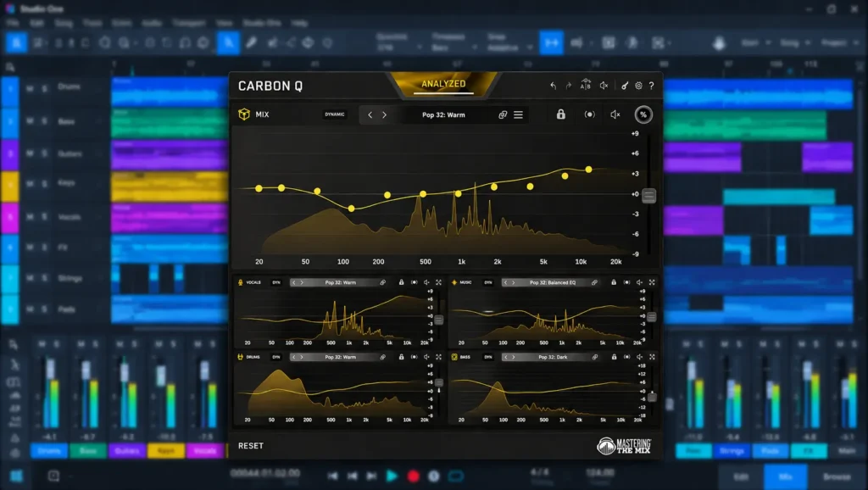Open the Help menu in Studio One
868x490 pixels.
[299, 23]
